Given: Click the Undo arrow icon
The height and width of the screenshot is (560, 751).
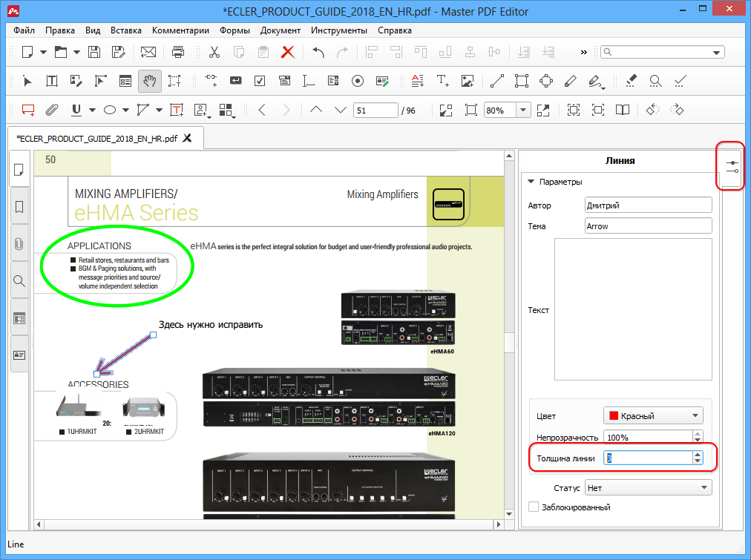Looking at the screenshot, I should click(318, 52).
